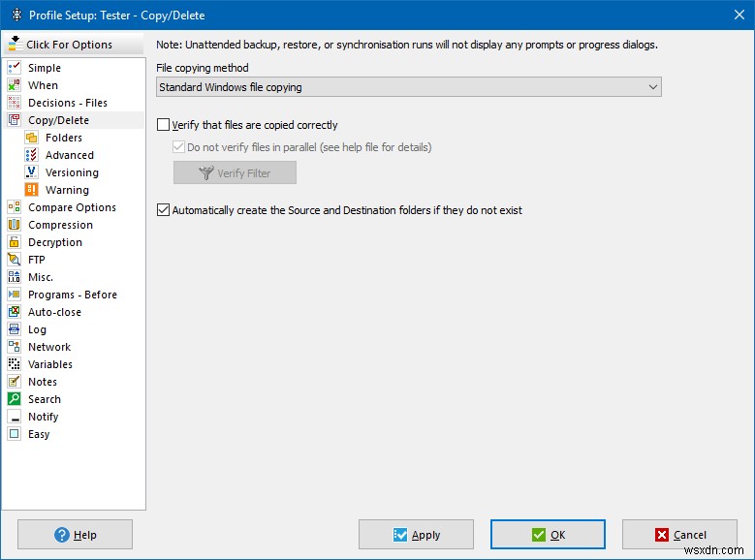Click the Misc. section icon
Image resolution: width=755 pixels, height=560 pixels.
click(15, 277)
